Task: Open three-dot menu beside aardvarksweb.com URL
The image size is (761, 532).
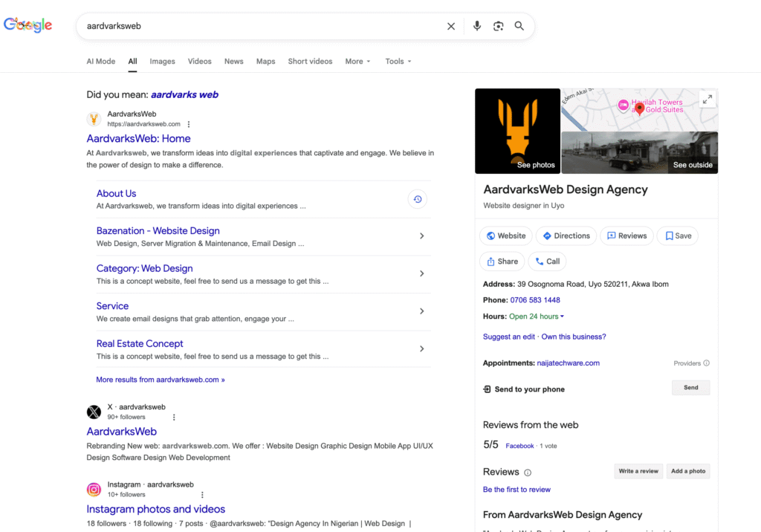Action: 189,124
